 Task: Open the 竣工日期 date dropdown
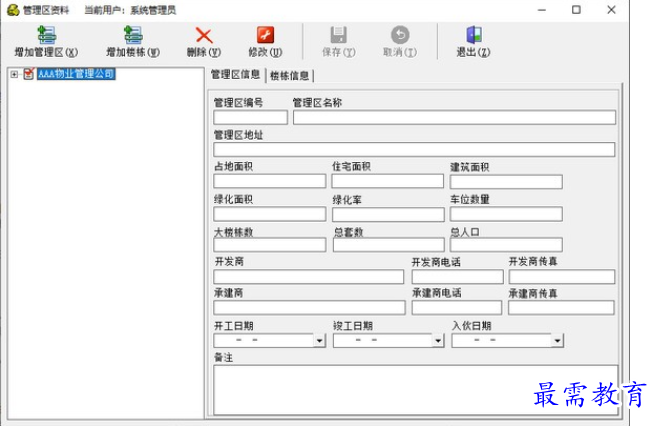click(438, 341)
